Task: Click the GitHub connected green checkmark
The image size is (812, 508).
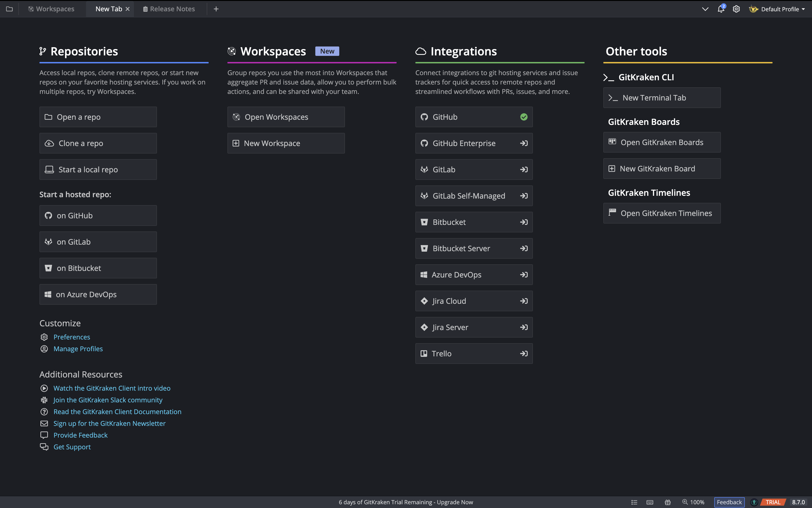Action: 523,117
